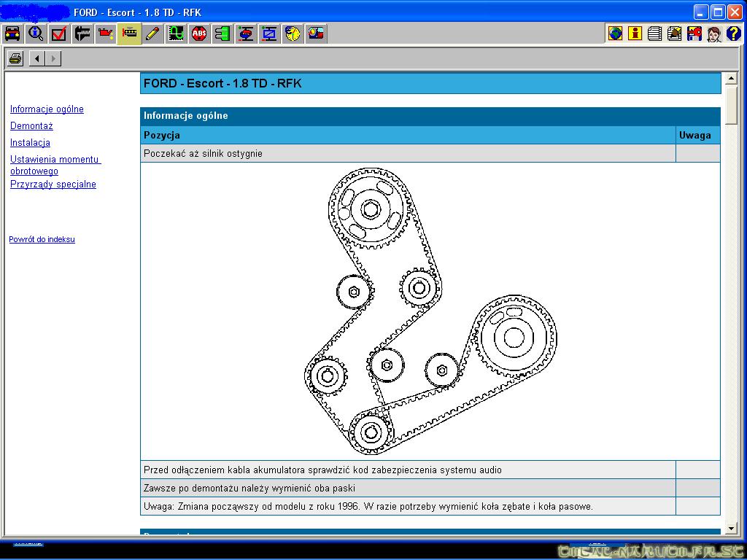
Task: Click the yellow clock repair times icon
Action: point(293,34)
